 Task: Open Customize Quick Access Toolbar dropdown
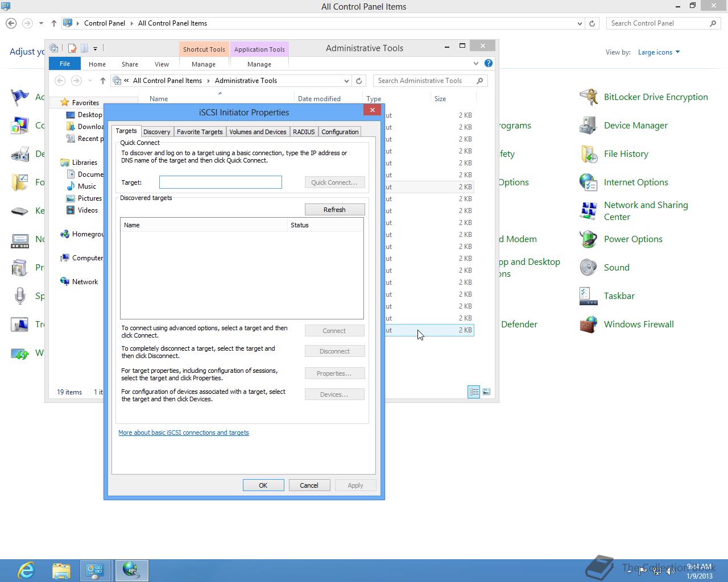[95, 48]
